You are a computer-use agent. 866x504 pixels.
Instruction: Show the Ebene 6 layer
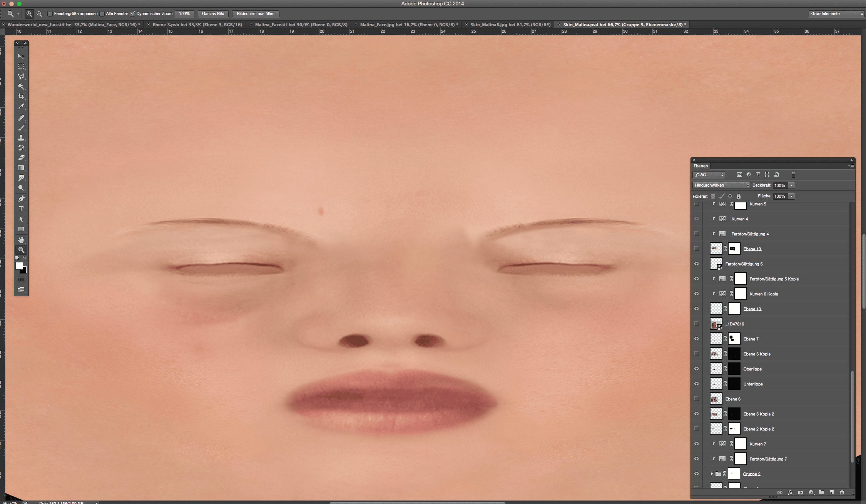pos(697,399)
